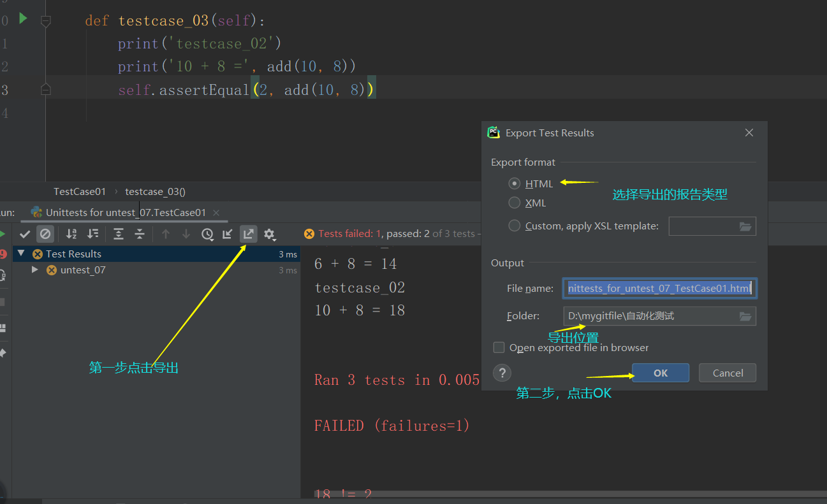827x504 pixels.
Task: Click 'Ran 3 tests' console line
Action: point(397,380)
